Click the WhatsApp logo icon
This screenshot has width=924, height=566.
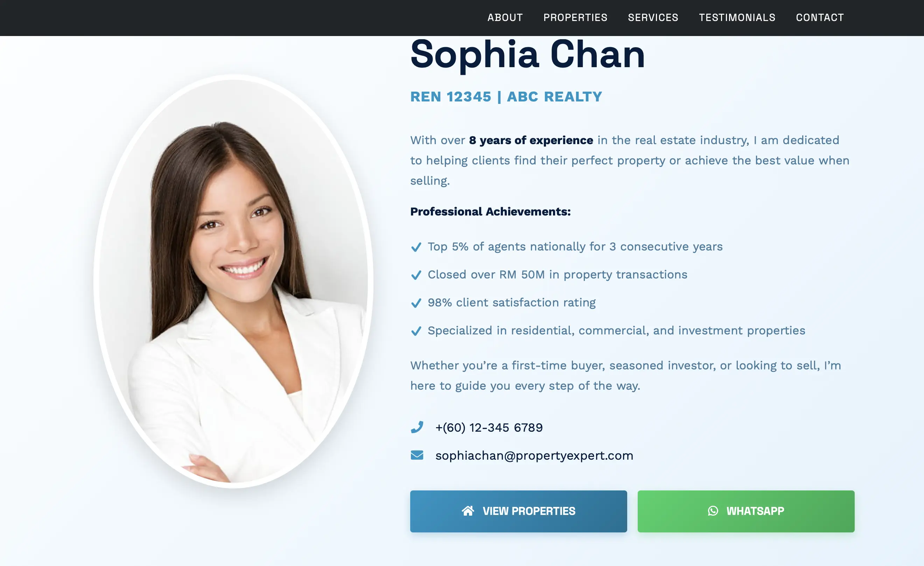pos(713,510)
